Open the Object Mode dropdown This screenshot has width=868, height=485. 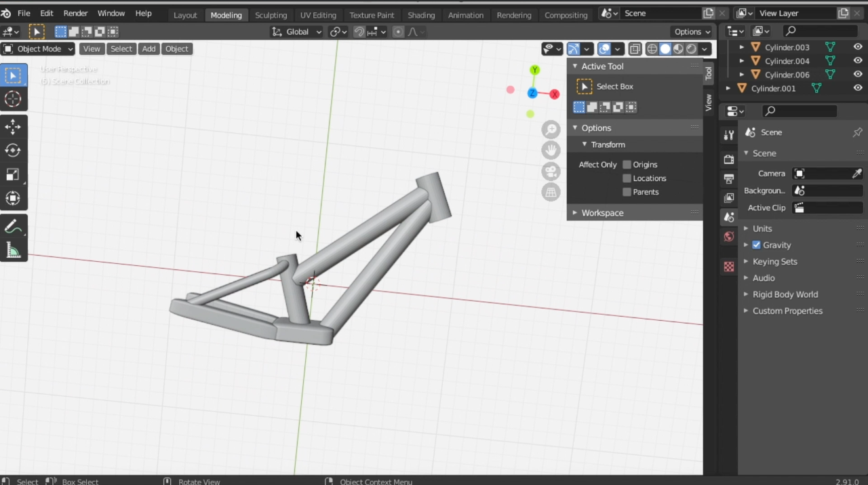(x=38, y=49)
